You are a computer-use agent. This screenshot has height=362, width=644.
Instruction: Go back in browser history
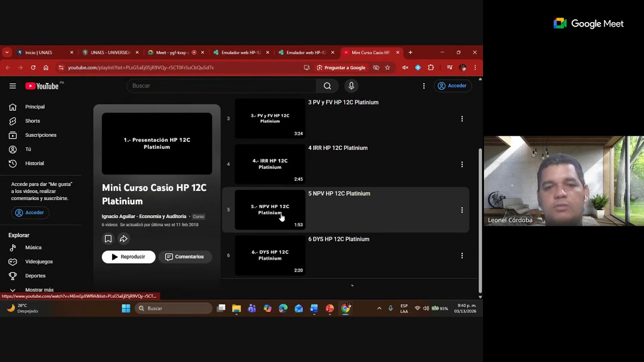(8, 67)
